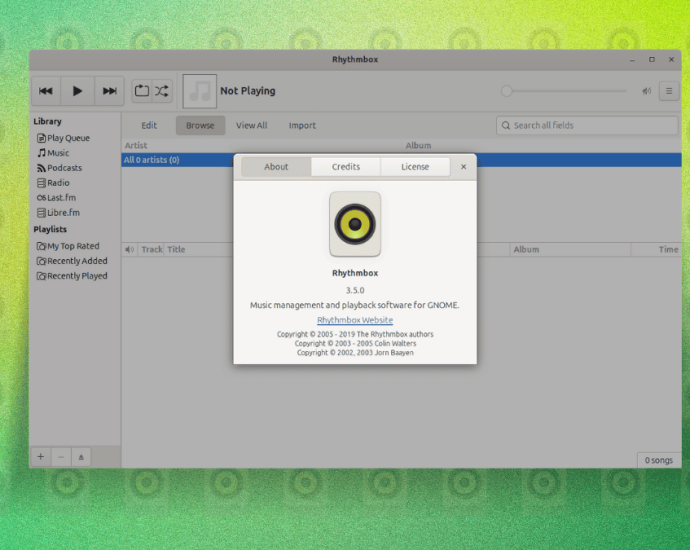Click the eject button in sidebar
Image resolution: width=690 pixels, height=550 pixels.
[81, 457]
